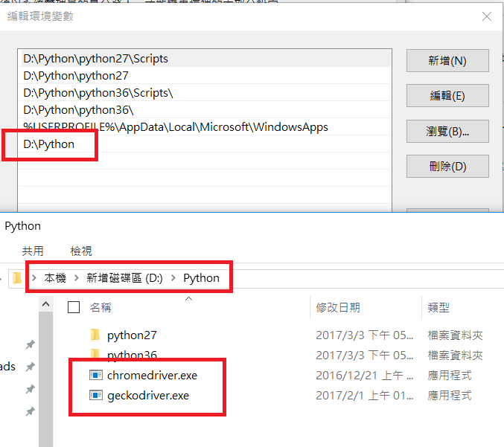The image size is (504, 447).
Task: Expand the chevron before Python breadcrumb
Action: 173,277
